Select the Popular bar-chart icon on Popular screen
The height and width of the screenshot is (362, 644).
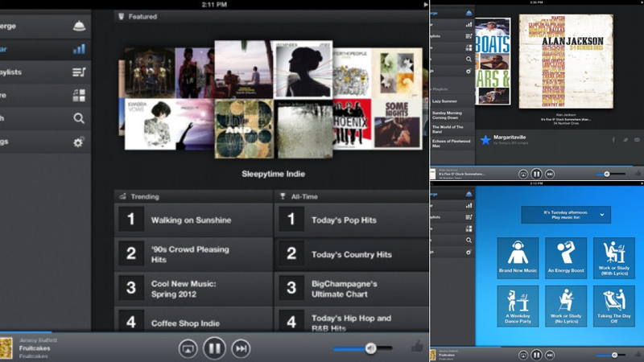[x=79, y=49]
